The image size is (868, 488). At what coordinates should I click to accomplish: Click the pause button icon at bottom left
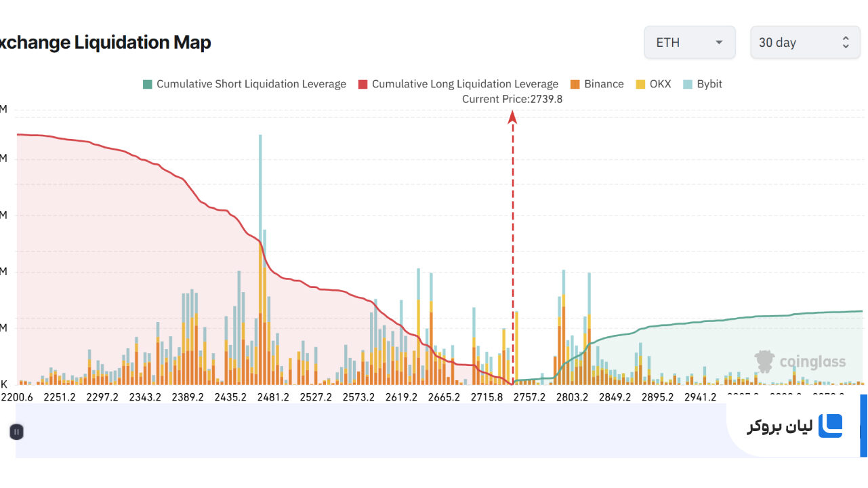click(x=17, y=432)
